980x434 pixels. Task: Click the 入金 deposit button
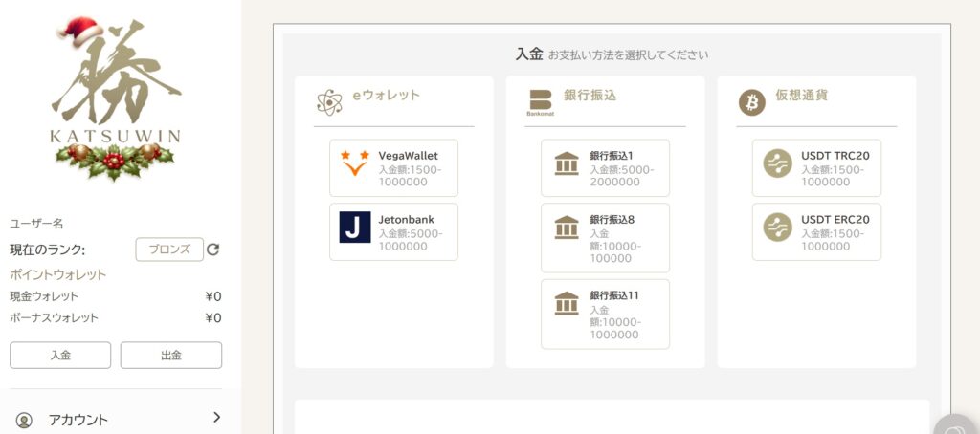pyautogui.click(x=60, y=356)
